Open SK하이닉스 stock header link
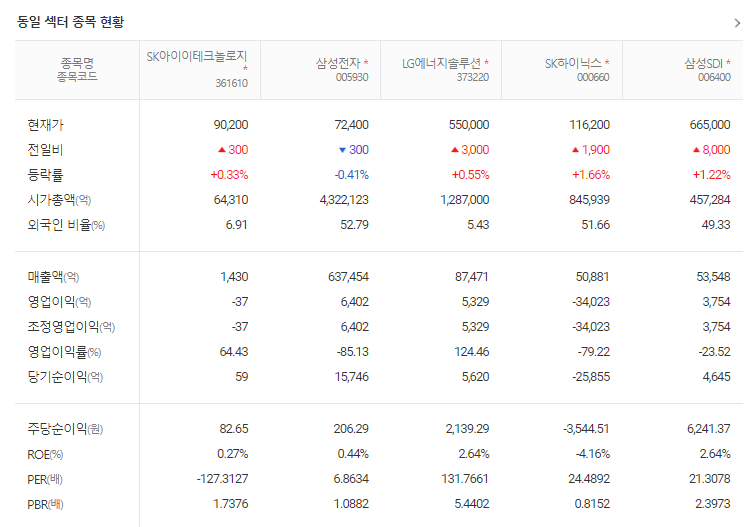Screen dimensions: 750x527 [573, 63]
